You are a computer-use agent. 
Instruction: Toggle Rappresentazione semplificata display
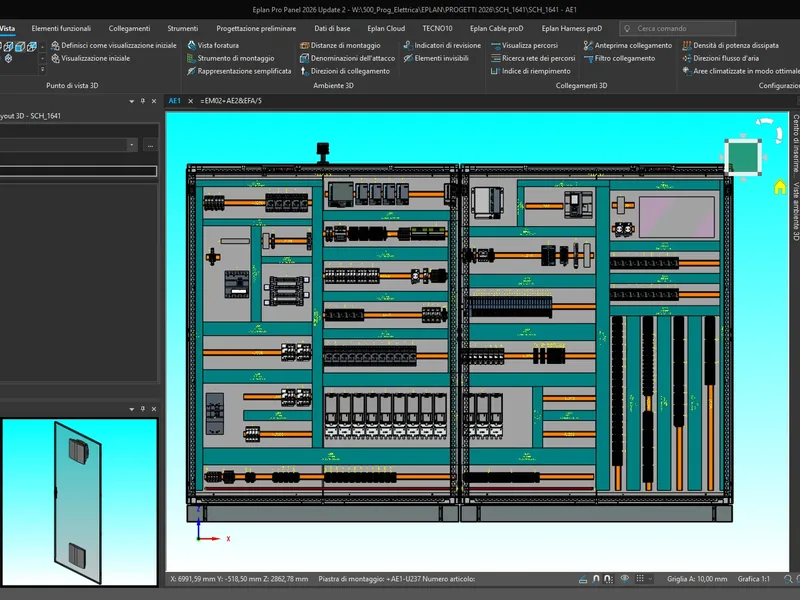click(x=239, y=71)
